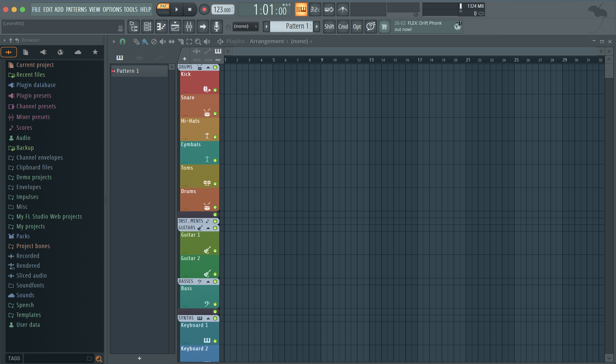Toggle mute on the Guitar 1 track
The image size is (616, 364).
[x=215, y=251]
